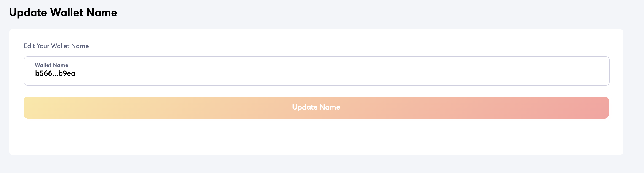Click blank white card area below Update Name
The width and height of the screenshot is (644, 173).
point(316,138)
